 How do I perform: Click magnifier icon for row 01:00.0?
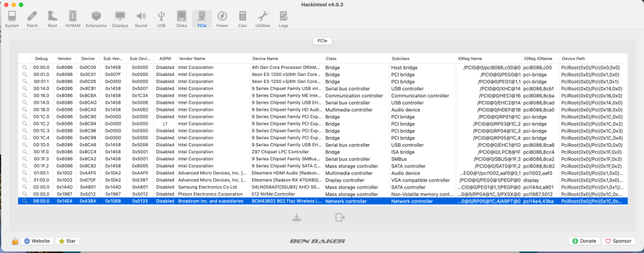tap(24, 180)
